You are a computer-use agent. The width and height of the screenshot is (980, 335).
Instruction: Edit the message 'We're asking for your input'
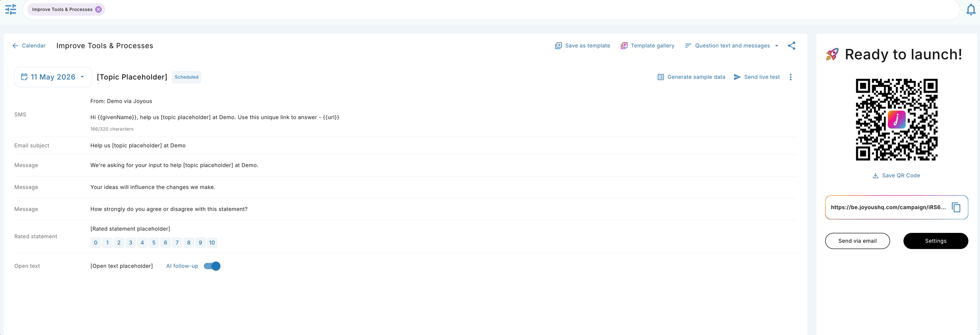pos(175,165)
